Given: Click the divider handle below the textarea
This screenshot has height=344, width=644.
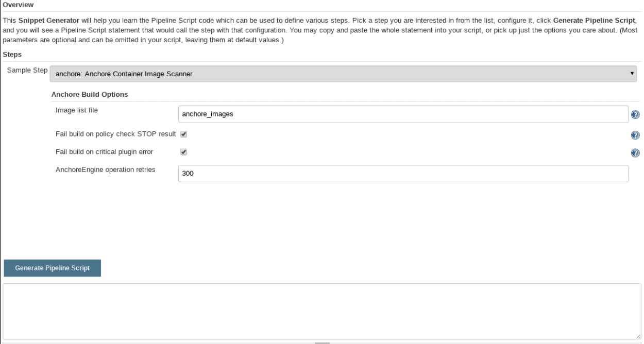Looking at the screenshot, I should (322, 342).
